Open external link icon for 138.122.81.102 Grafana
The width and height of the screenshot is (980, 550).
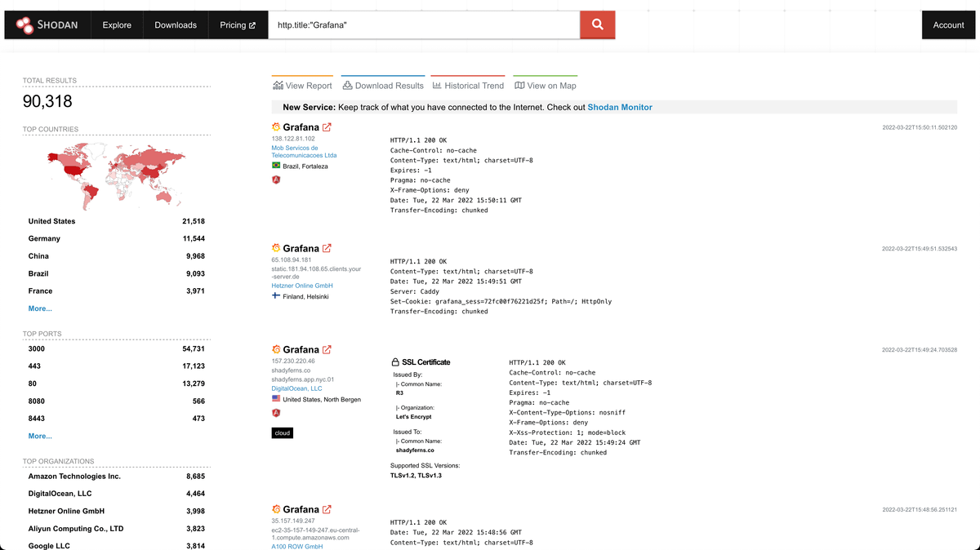coord(327,127)
